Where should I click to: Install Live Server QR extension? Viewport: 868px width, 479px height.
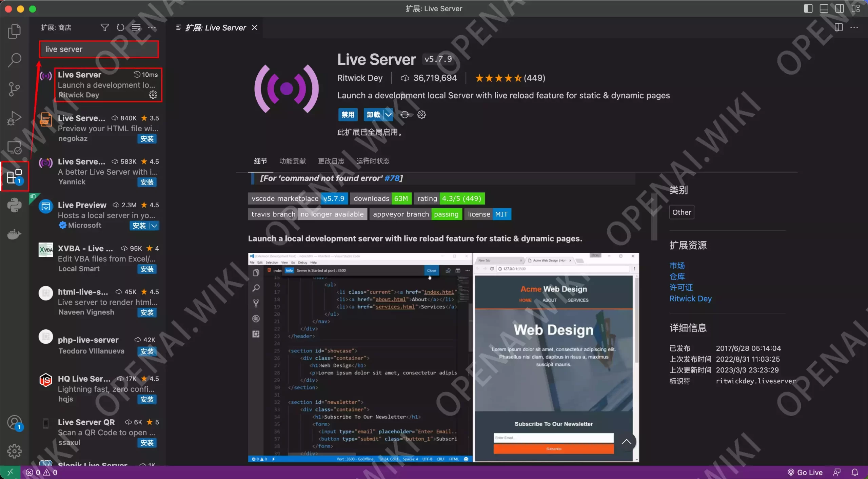147,443
